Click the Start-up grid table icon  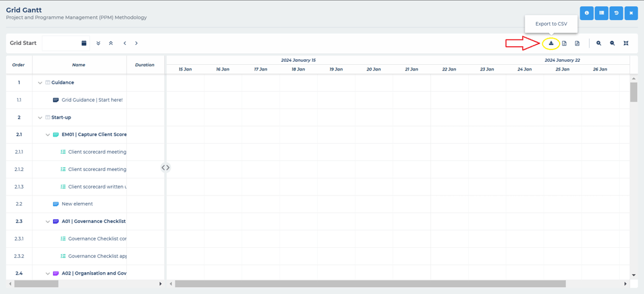click(47, 117)
